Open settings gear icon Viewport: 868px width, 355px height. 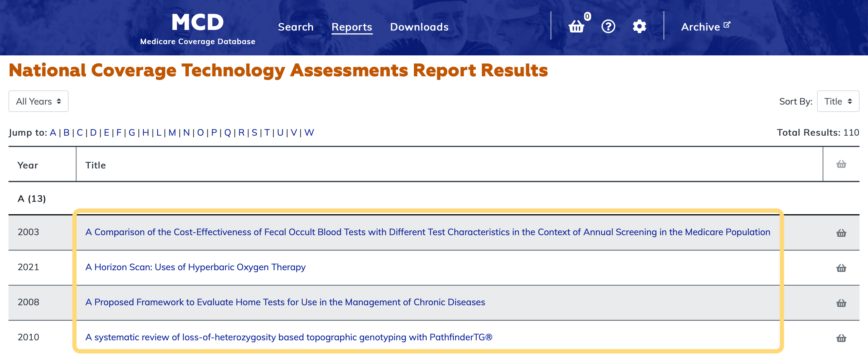(639, 26)
